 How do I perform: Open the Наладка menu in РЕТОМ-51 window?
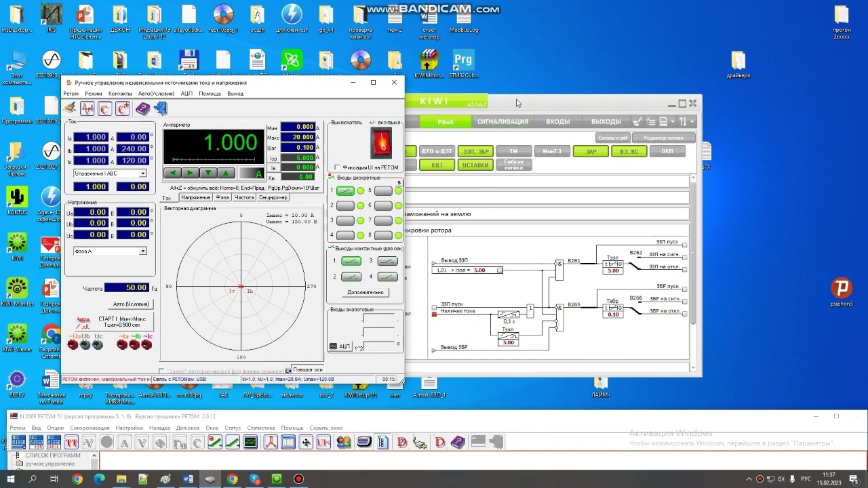[x=160, y=428]
